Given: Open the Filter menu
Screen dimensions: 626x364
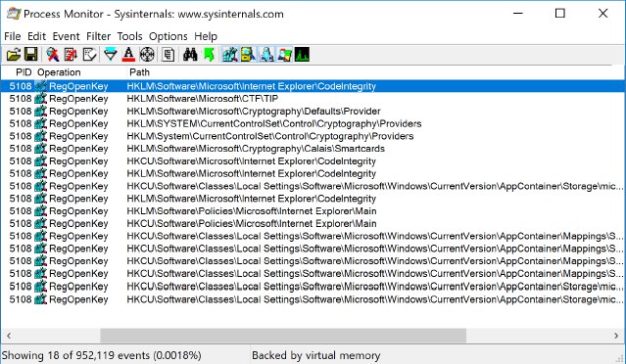Looking at the screenshot, I should [99, 36].
